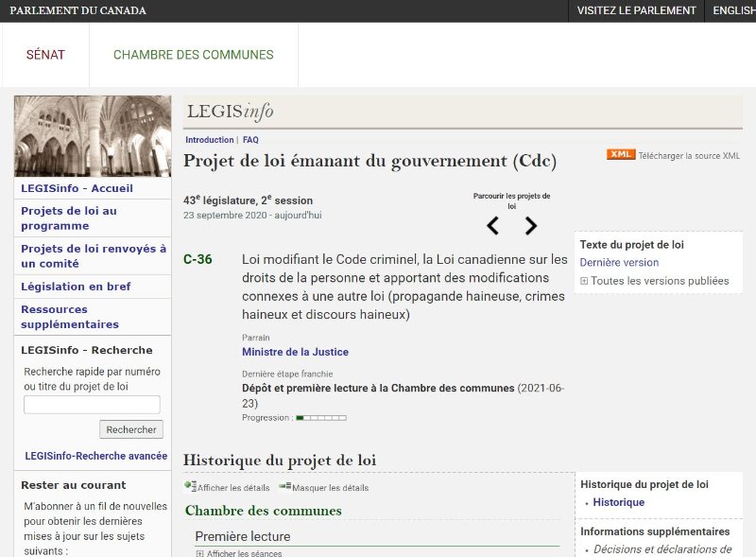Click Télécharger la source XML link
Screen dimensions: 756x557
tap(689, 155)
